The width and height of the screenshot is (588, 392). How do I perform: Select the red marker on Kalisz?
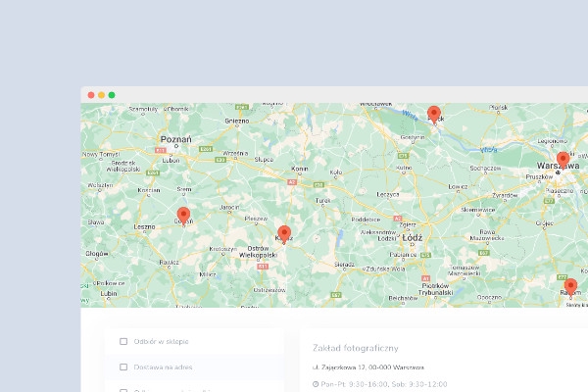point(284,233)
